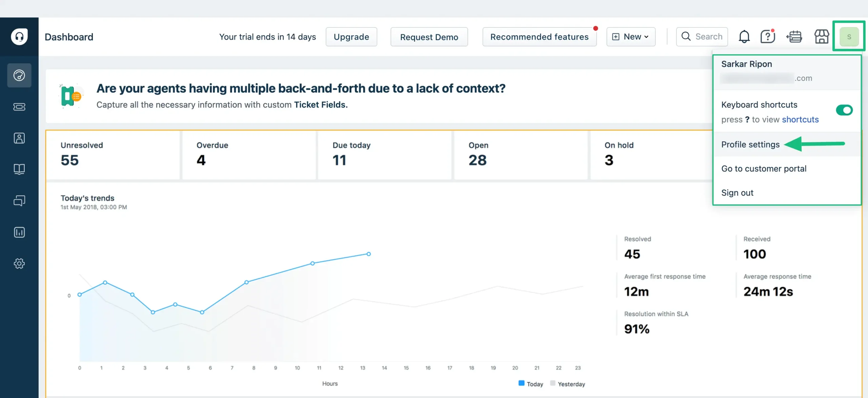The image size is (868, 398).
Task: Click the Dashboard page title
Action: tap(69, 37)
